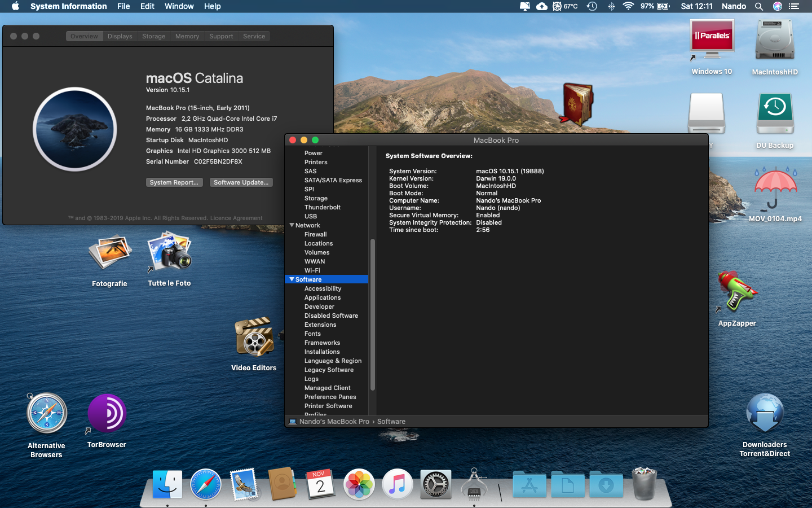Viewport: 812px width, 508px height.
Task: Open Bluetooth menu bar icon
Action: point(611,6)
